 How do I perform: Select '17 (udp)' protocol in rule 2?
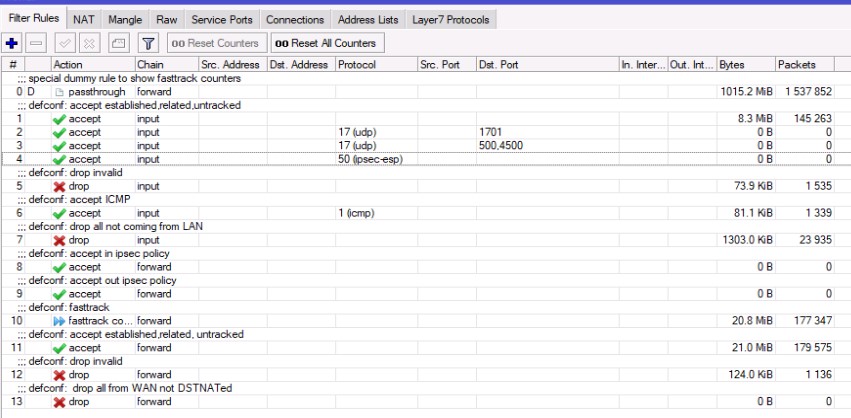click(x=357, y=132)
